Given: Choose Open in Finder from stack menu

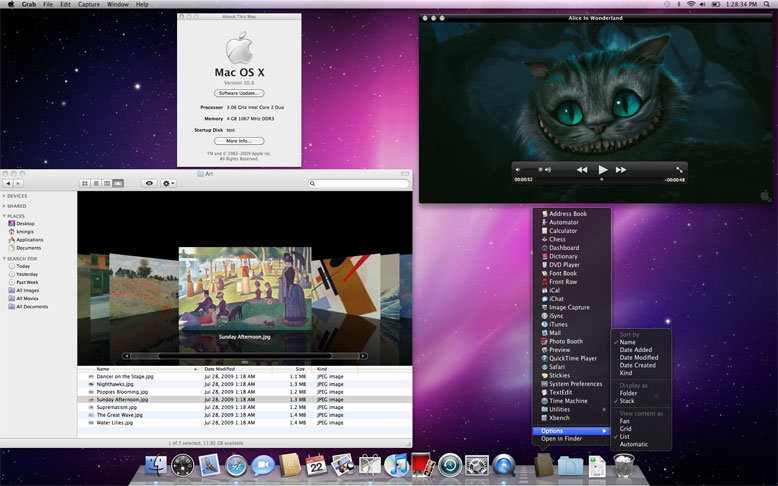Looking at the screenshot, I should pos(561,439).
